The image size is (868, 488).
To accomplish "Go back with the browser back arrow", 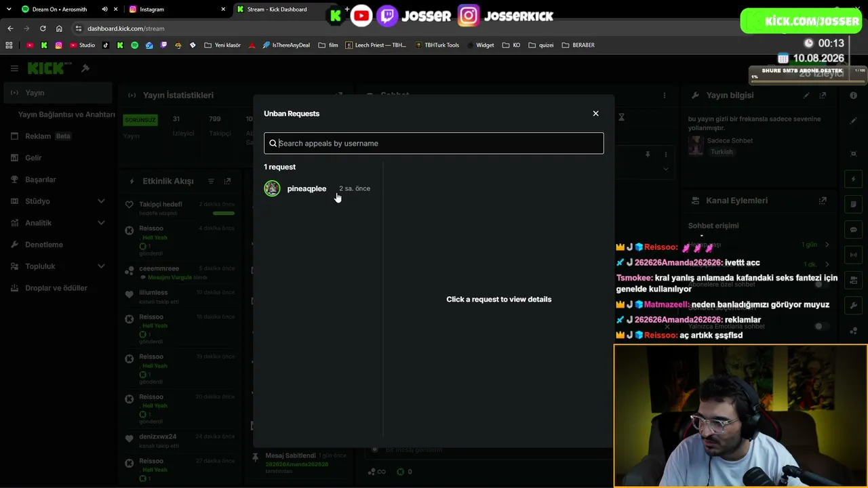I will (x=10, y=28).
